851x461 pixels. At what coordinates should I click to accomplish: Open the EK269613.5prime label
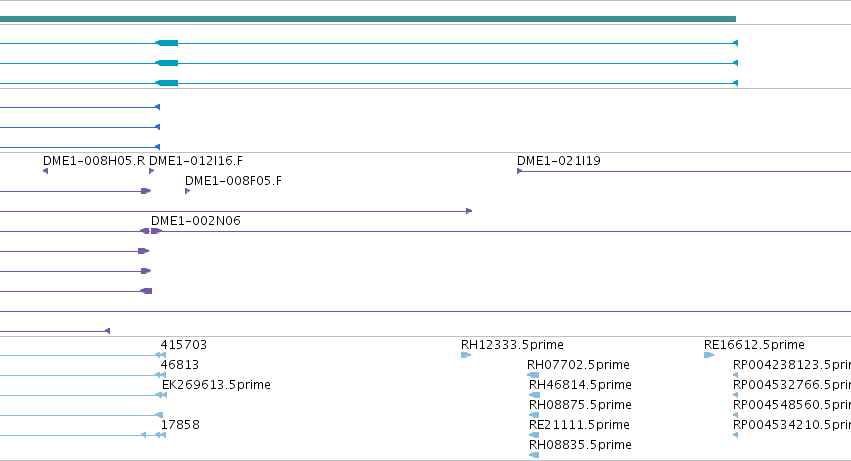tap(216, 385)
